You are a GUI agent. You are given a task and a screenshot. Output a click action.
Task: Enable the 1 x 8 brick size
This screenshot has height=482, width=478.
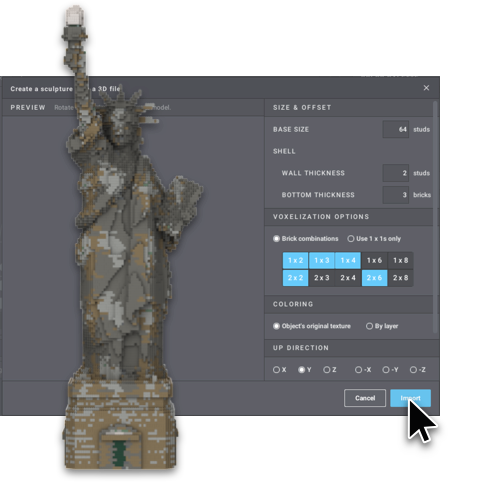coord(401,260)
